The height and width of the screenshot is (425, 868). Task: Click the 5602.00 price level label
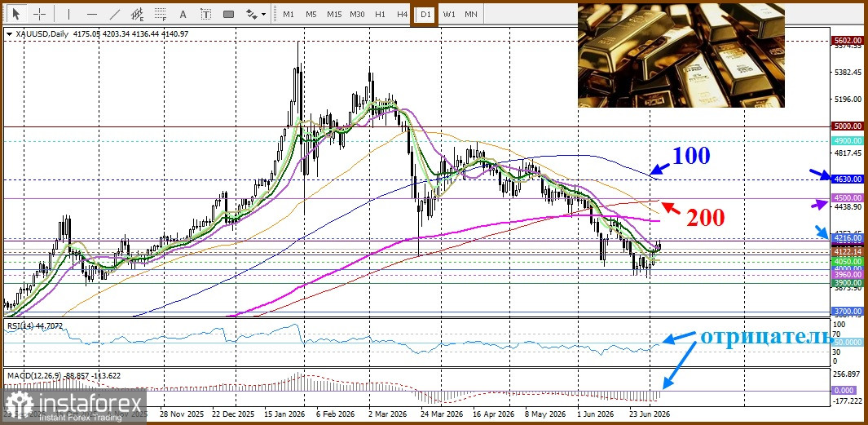[847, 41]
